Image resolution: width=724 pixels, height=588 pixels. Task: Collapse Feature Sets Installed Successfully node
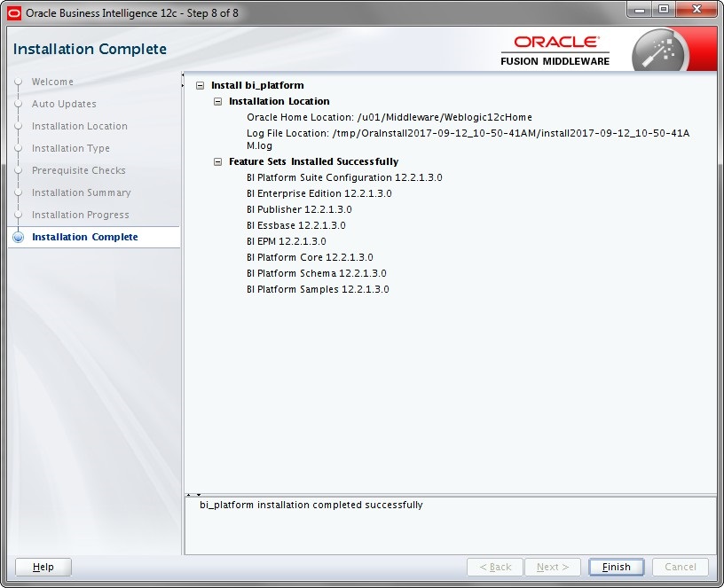click(x=217, y=161)
